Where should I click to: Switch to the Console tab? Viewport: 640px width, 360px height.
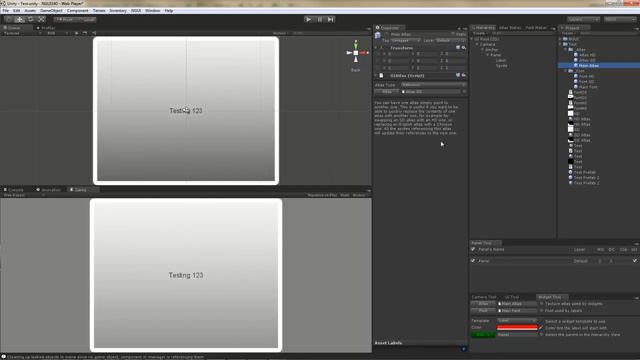(x=14, y=190)
